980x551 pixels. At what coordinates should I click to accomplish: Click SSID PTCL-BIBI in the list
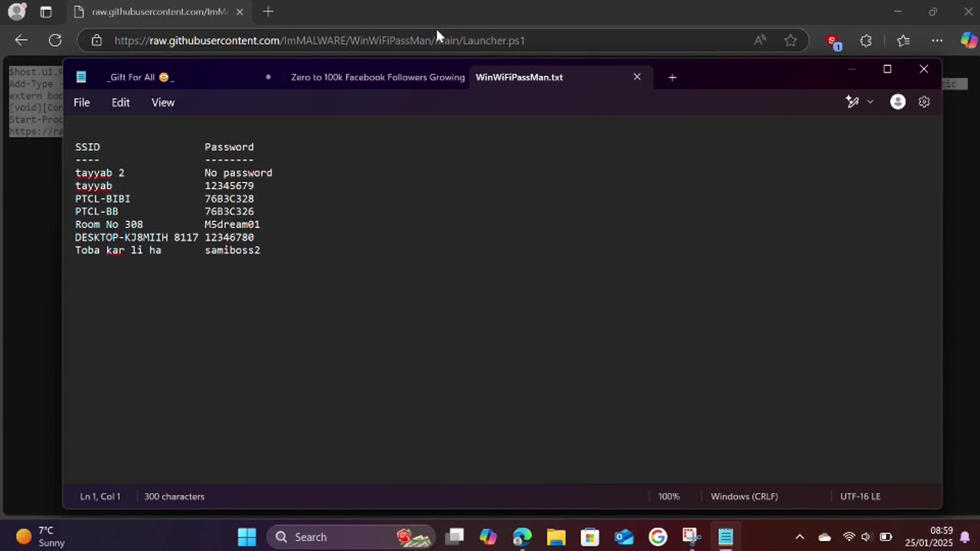(x=103, y=199)
